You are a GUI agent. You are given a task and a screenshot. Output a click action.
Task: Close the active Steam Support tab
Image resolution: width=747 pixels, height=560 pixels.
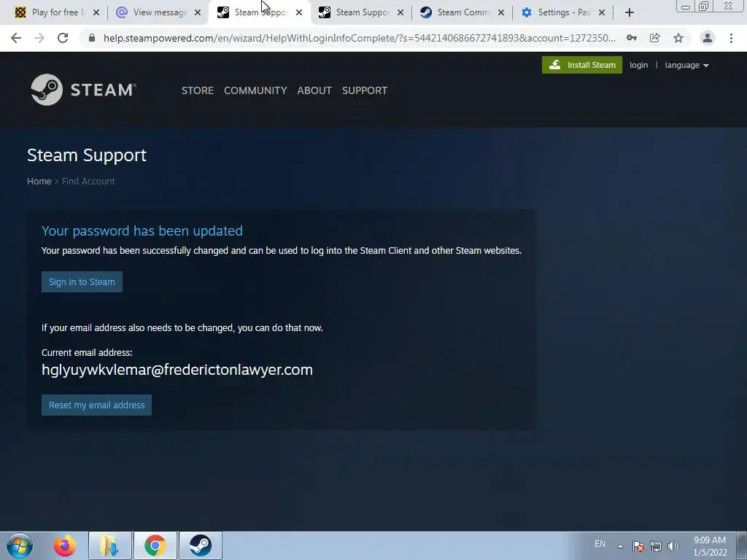(x=299, y=13)
